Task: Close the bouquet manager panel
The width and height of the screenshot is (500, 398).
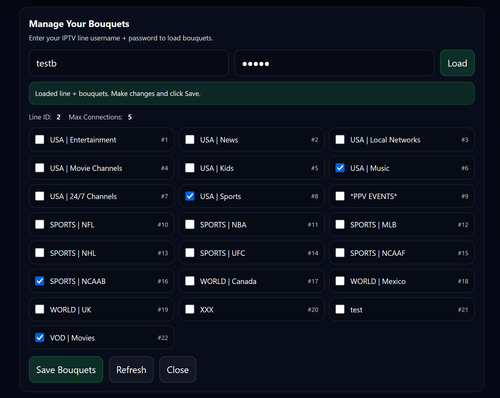Action: coord(178,370)
